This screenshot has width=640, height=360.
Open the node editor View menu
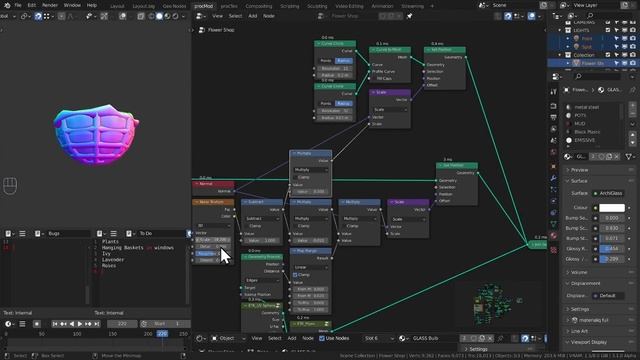tap(217, 16)
